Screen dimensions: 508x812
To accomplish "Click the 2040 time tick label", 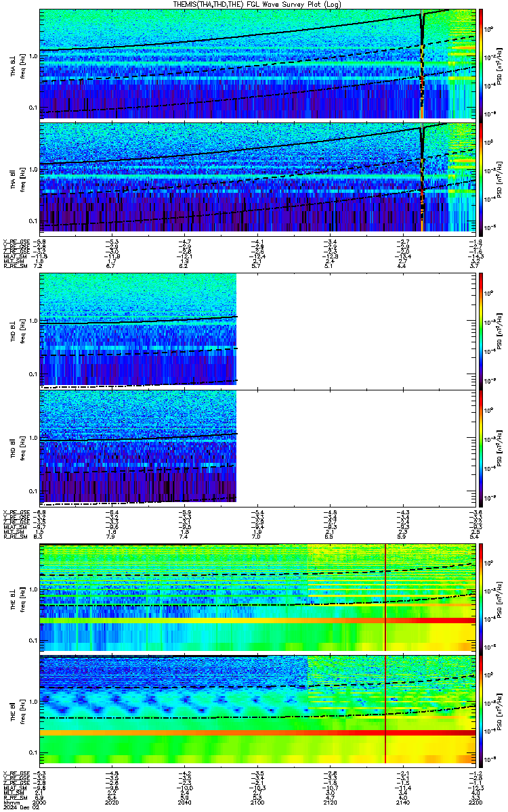I will point(184,803).
